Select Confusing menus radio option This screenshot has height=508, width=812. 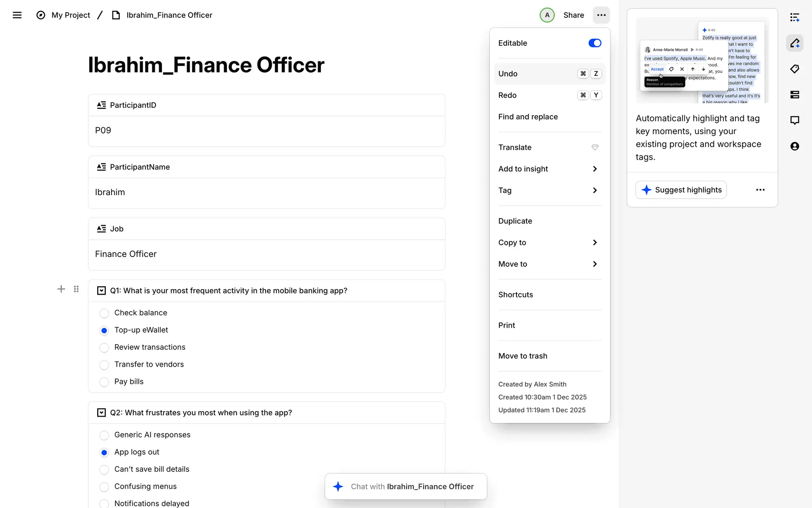(104, 487)
